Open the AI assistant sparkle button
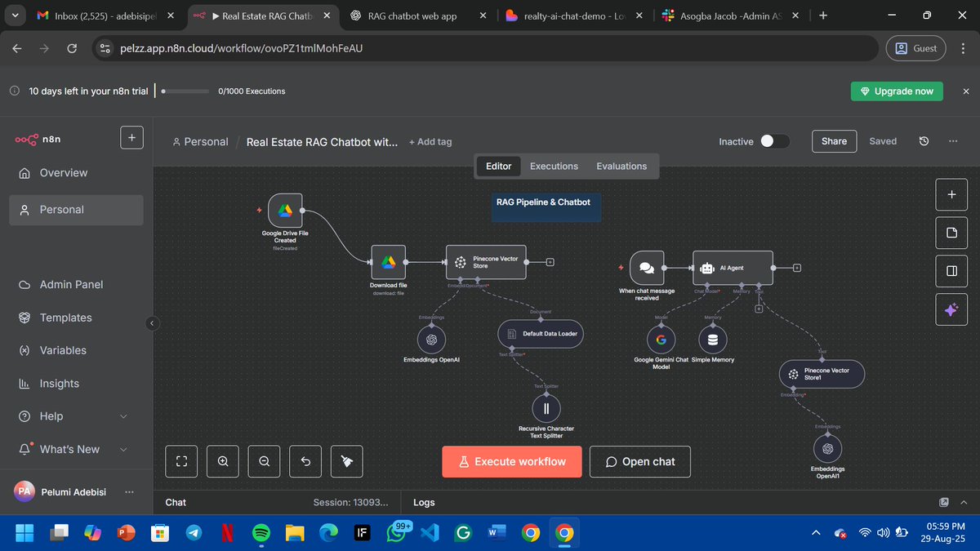980x551 pixels. tap(951, 309)
